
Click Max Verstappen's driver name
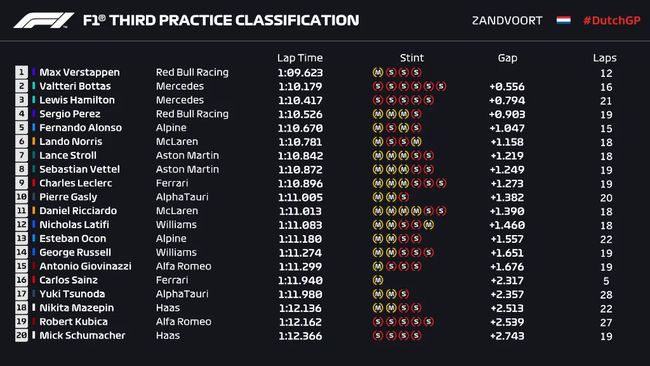pyautogui.click(x=80, y=72)
